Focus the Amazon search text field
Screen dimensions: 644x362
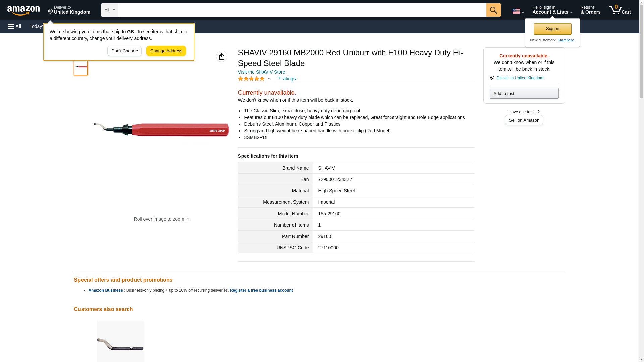tap(302, 10)
